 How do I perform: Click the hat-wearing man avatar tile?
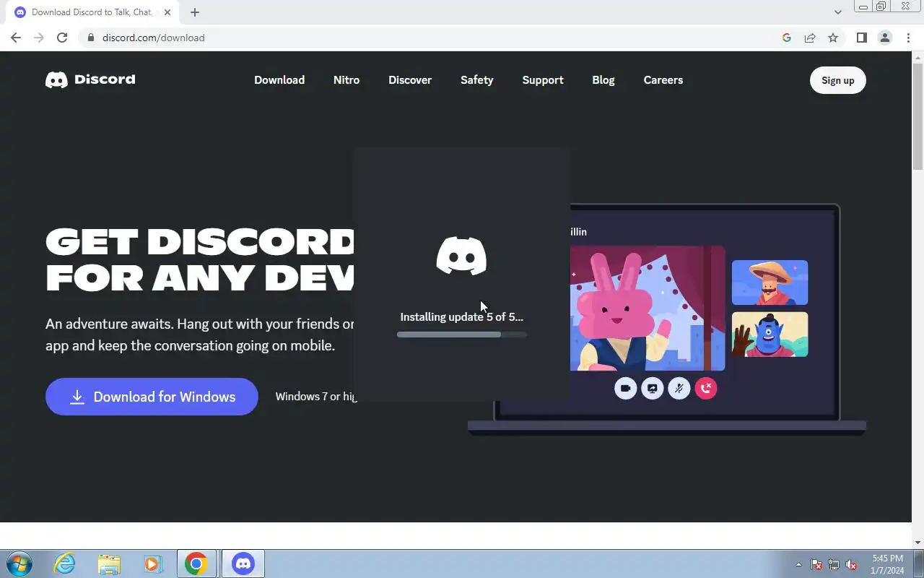[770, 282]
